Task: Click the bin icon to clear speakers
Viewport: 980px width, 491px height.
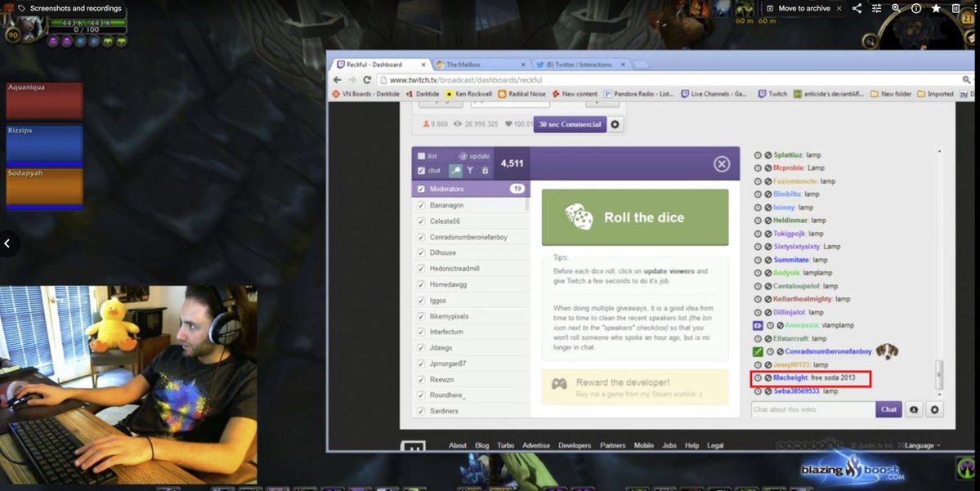Action: 485,171
